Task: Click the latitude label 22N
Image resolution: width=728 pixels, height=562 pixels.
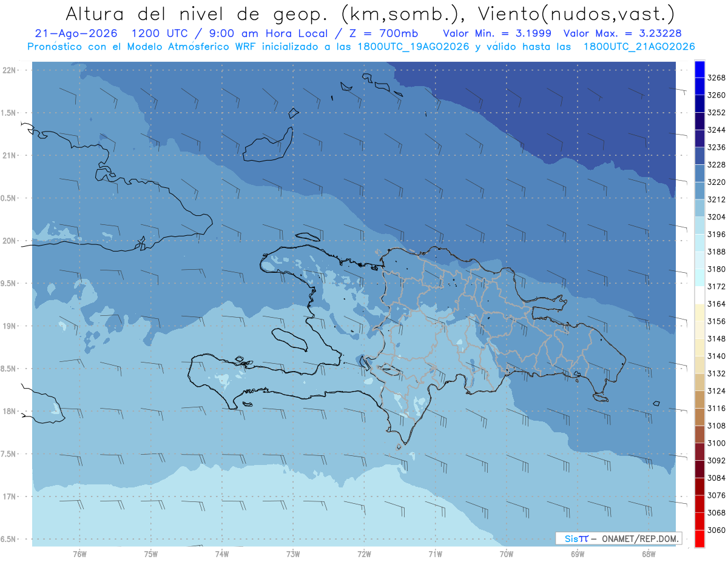Action: 10,70
